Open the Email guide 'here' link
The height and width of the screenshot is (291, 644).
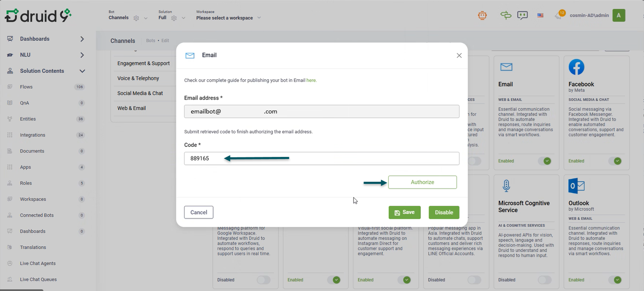click(x=311, y=80)
